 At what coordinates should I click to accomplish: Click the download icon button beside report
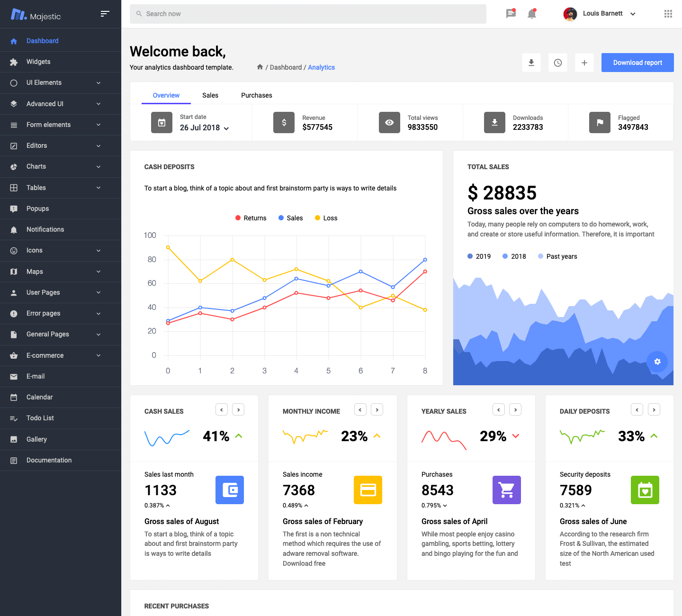(531, 63)
